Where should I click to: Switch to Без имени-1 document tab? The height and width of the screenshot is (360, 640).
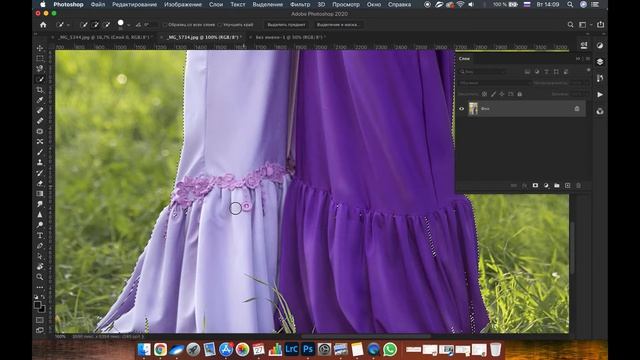tap(289, 37)
